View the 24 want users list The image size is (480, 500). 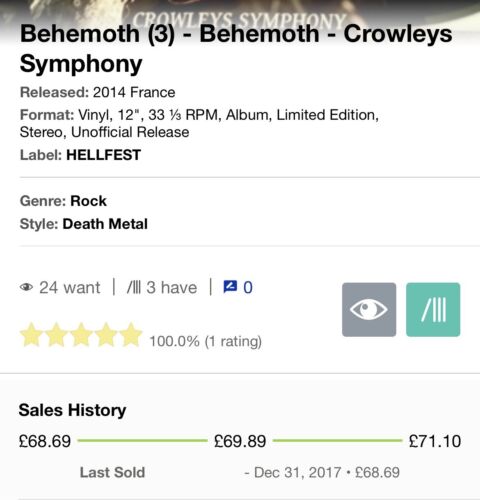pyautogui.click(x=70, y=288)
